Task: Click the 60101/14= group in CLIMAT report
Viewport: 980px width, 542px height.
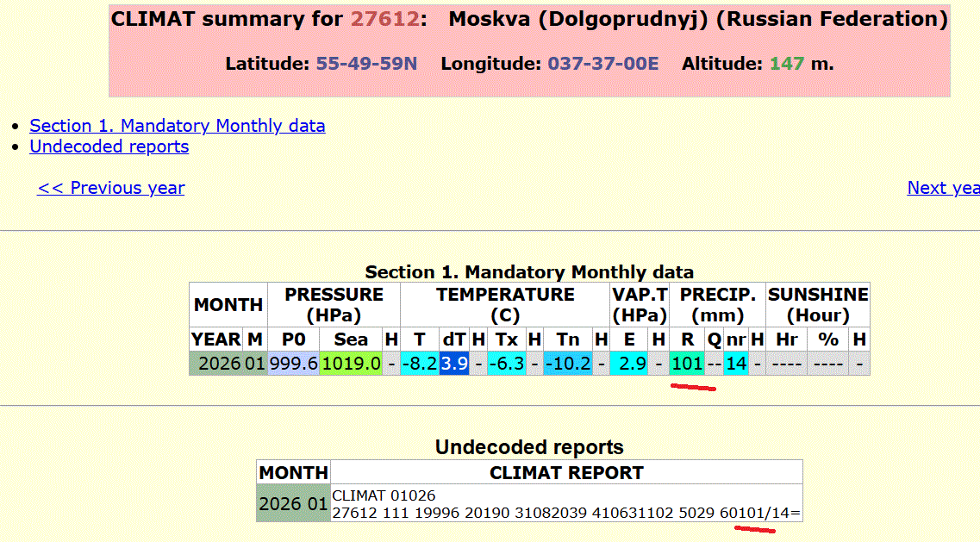Action: (x=760, y=513)
